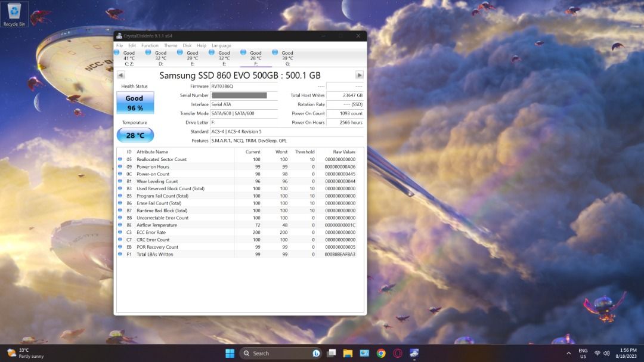Click the CrystalDiskInfo title bar app icon

pyautogui.click(x=119, y=36)
